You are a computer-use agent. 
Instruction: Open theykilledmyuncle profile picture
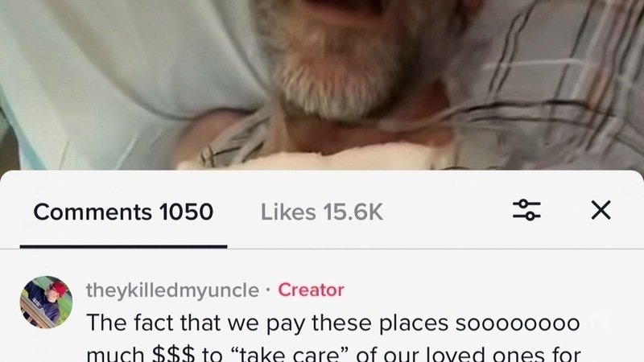tap(47, 302)
